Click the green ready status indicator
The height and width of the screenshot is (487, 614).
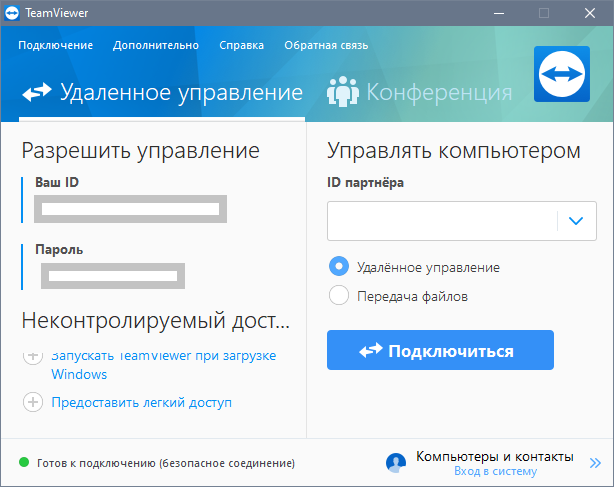tap(24, 462)
